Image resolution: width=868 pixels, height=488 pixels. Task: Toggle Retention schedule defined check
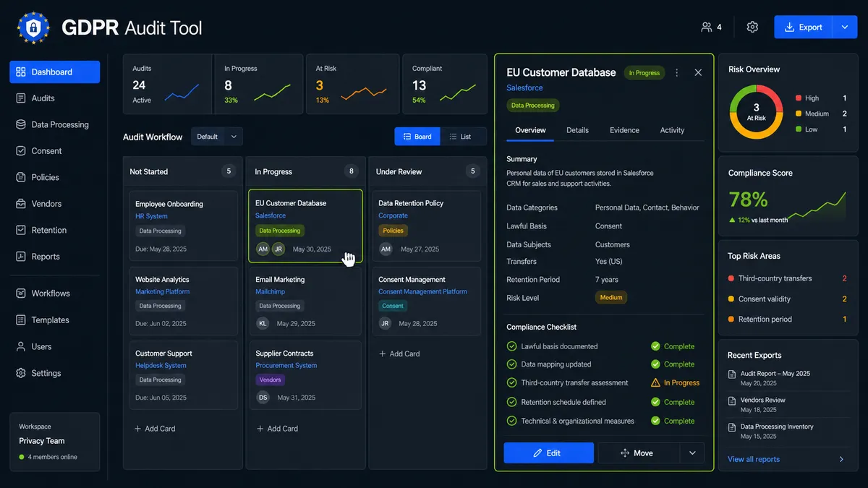click(512, 402)
